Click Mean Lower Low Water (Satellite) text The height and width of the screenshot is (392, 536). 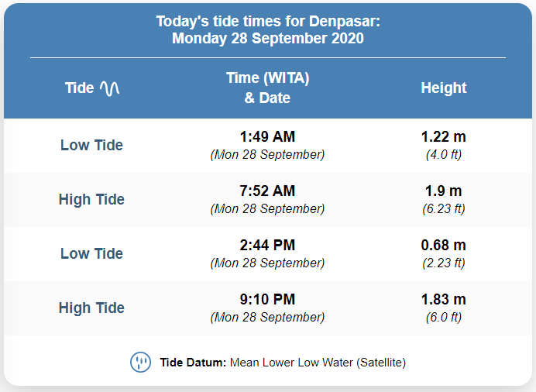(x=318, y=363)
